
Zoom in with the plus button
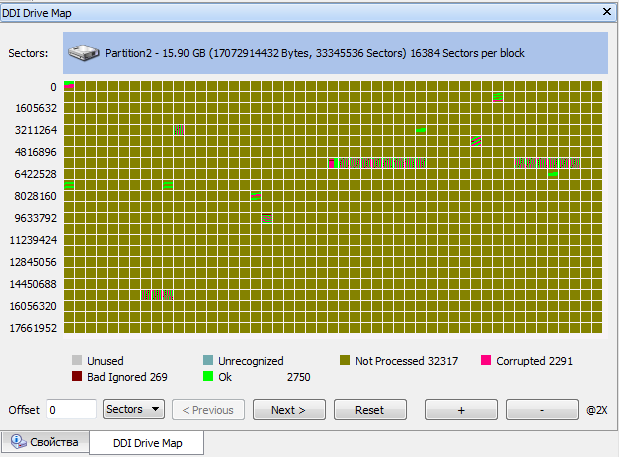point(461,410)
